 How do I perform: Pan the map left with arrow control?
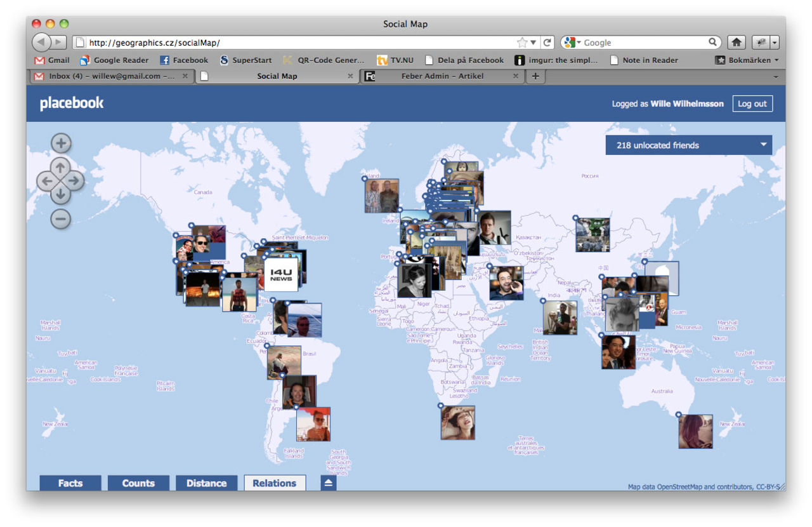[x=46, y=181]
